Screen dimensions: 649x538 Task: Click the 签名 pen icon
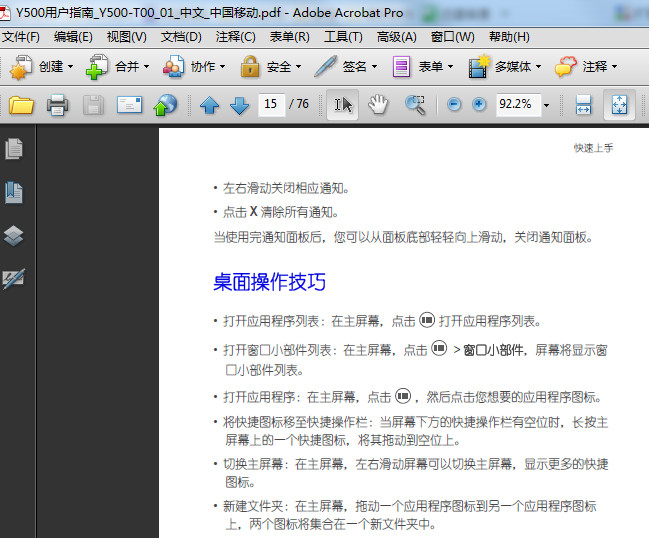click(325, 67)
